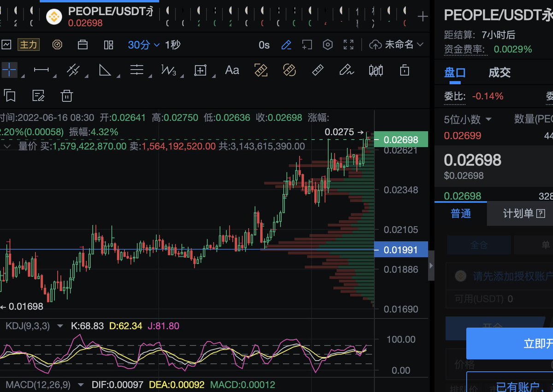
Task: Select the Aa text annotation tool
Action: (232, 70)
